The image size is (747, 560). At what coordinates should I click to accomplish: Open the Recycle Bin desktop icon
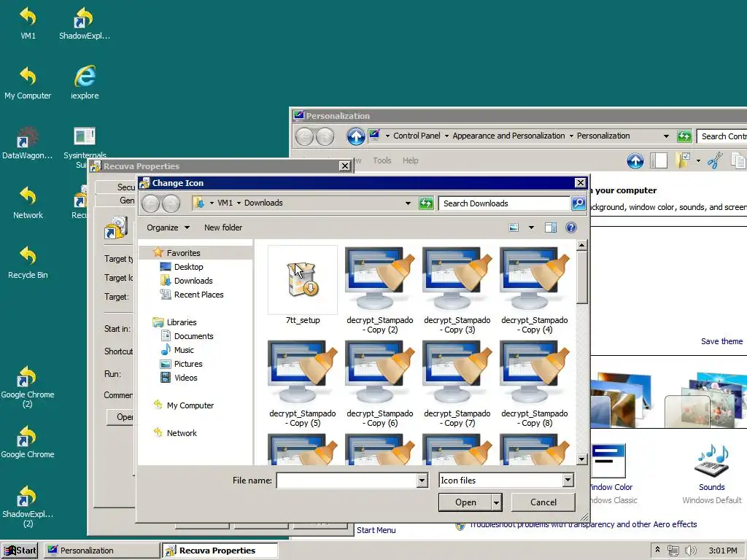pyautogui.click(x=28, y=262)
